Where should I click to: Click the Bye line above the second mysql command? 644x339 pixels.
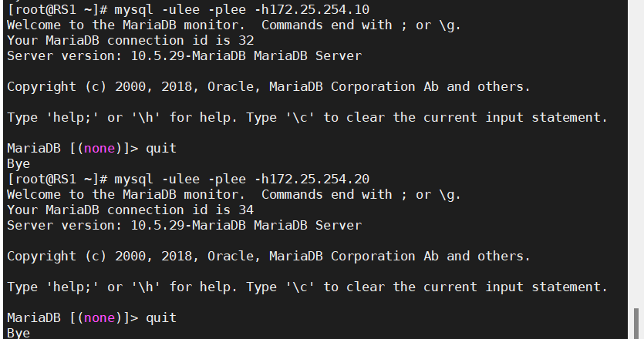point(19,164)
